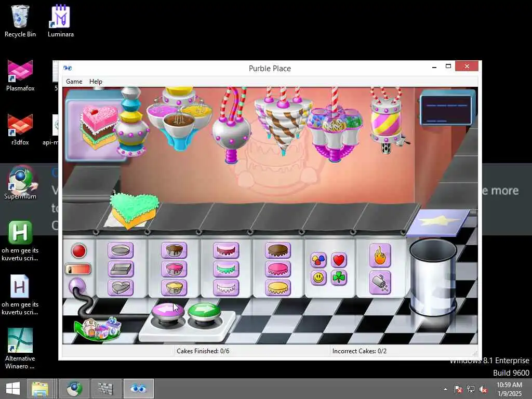
Task: View the cake order picture screen
Action: click(95, 126)
